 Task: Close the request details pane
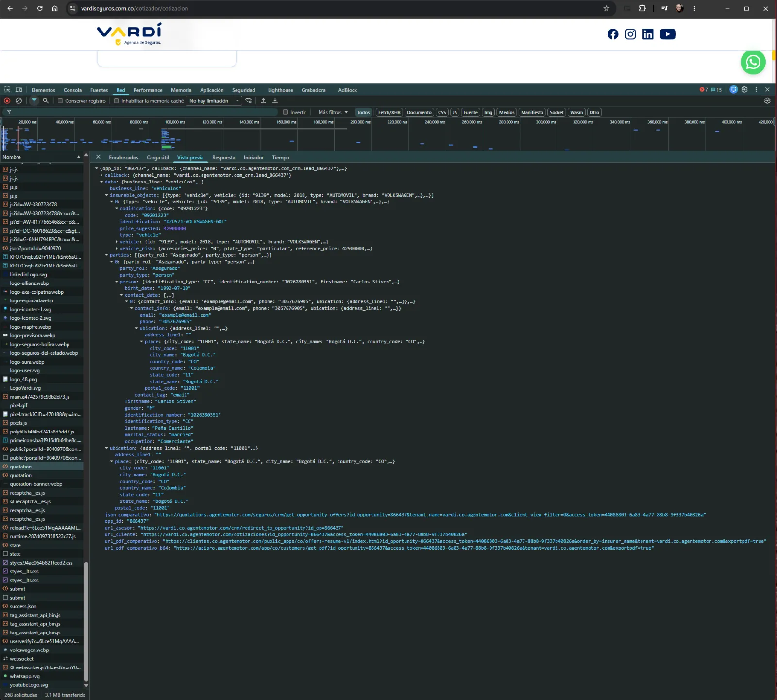(x=98, y=157)
